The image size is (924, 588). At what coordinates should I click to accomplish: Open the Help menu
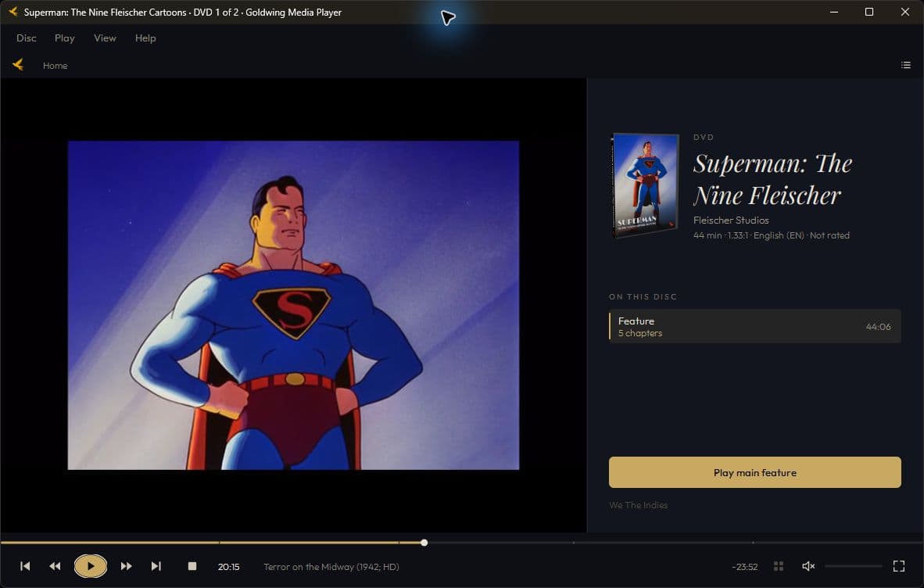click(145, 38)
